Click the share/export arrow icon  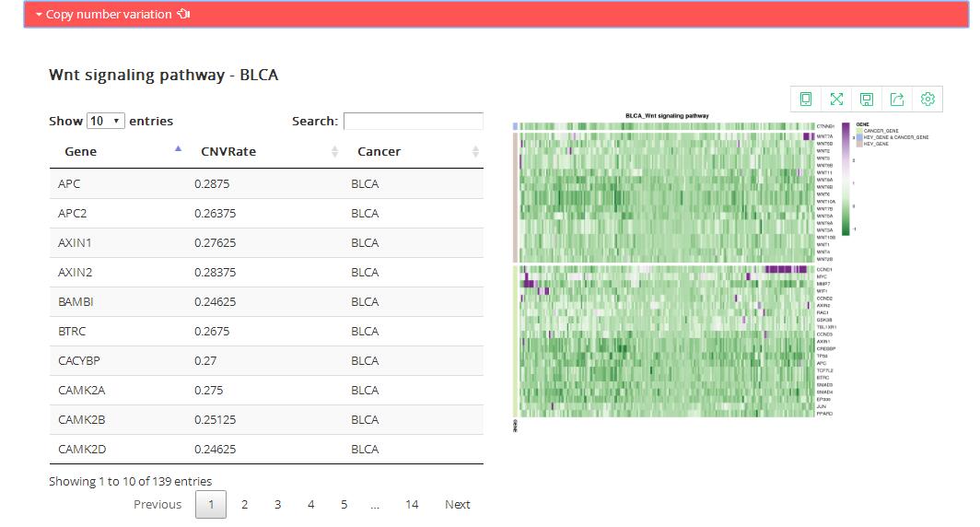coord(897,99)
